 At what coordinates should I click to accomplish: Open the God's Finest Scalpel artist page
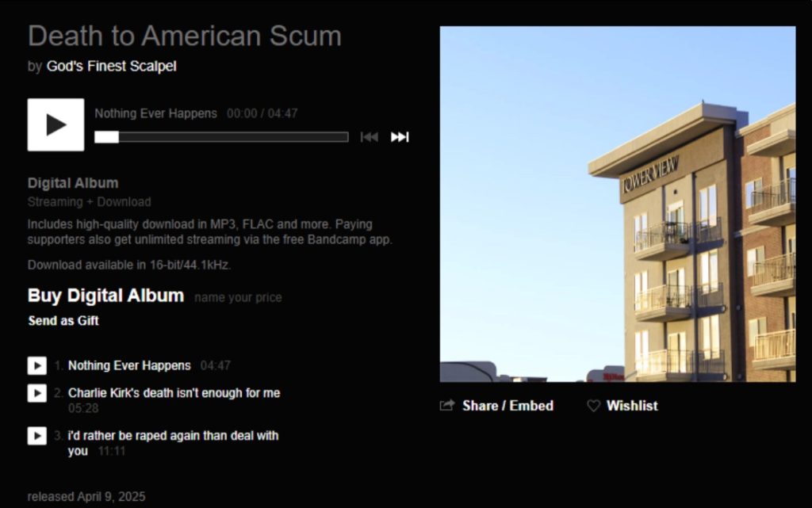tap(111, 67)
